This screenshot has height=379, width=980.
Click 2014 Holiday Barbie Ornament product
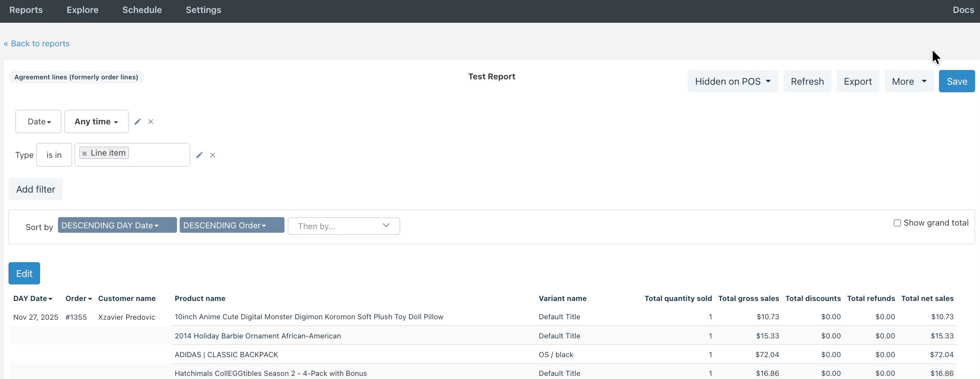tap(258, 336)
